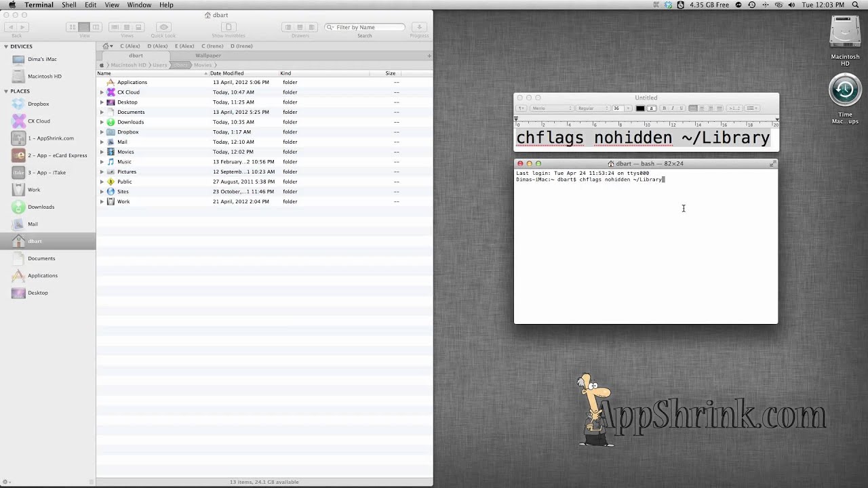Open the Shell menu
868x488 pixels.
tap(69, 5)
